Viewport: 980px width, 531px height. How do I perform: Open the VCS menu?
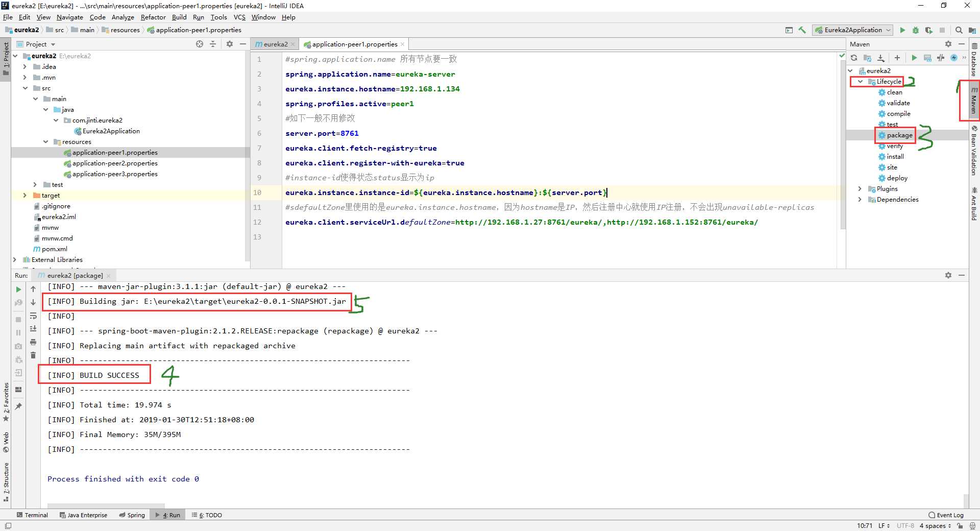[239, 17]
